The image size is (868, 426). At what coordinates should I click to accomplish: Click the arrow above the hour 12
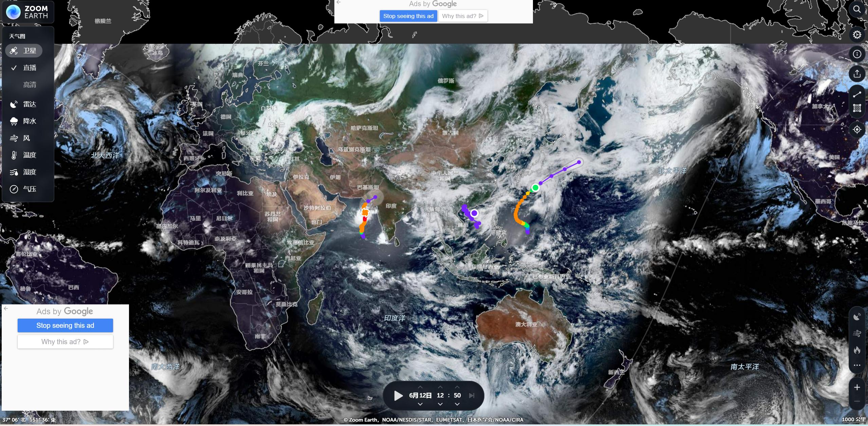[440, 387]
